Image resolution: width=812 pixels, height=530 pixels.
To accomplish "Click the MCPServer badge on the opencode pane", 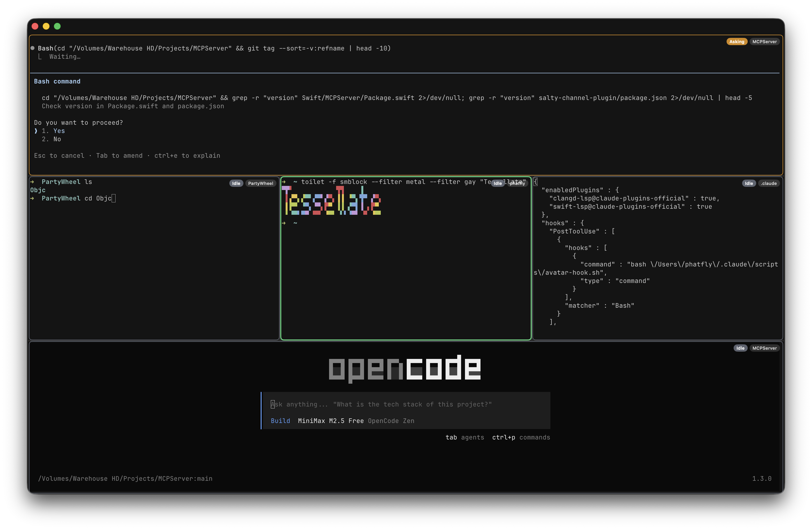I will tap(765, 348).
